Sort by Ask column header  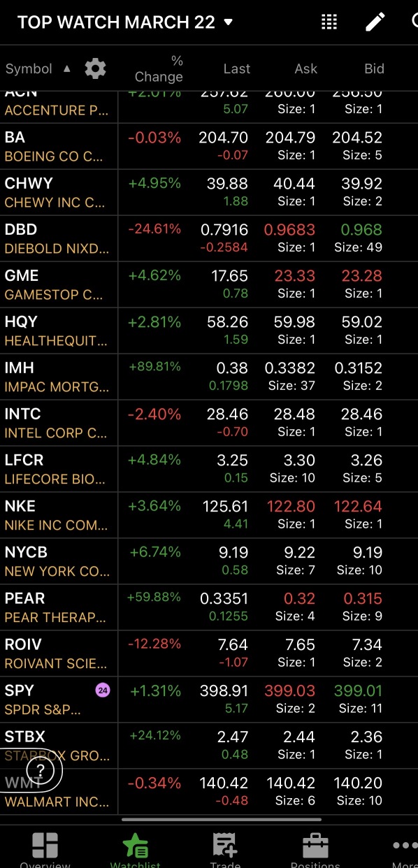(305, 68)
